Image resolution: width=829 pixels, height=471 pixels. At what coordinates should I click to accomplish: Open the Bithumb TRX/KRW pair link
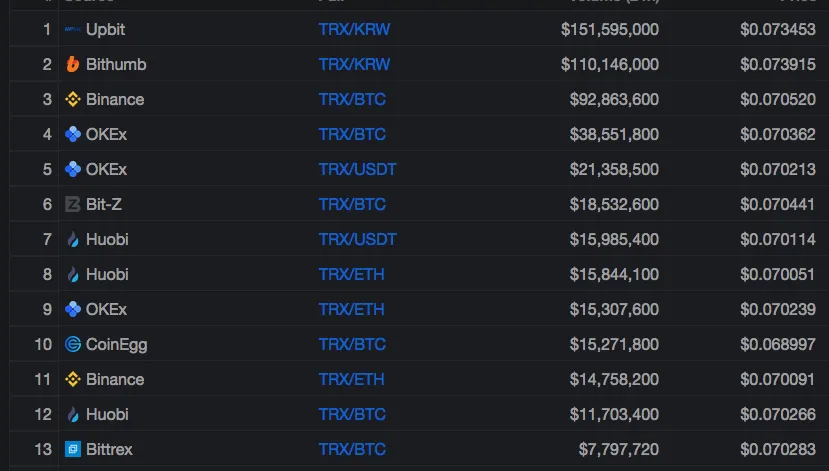(354, 64)
